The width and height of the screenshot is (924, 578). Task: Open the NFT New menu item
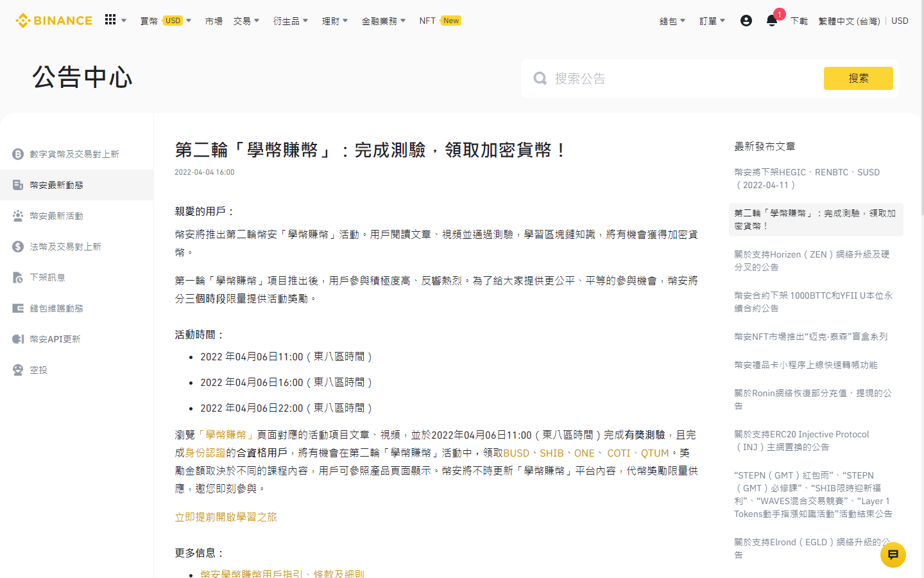[x=440, y=21]
